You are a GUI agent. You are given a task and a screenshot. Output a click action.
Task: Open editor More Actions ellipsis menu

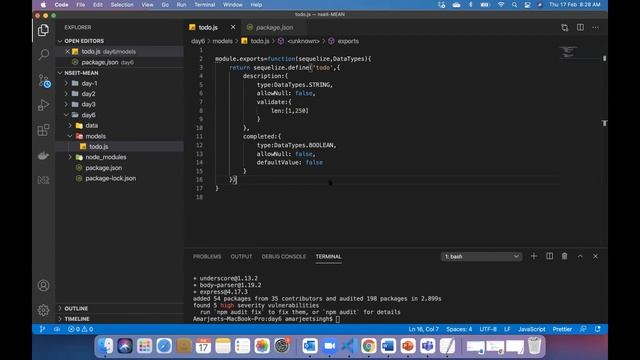[596, 27]
